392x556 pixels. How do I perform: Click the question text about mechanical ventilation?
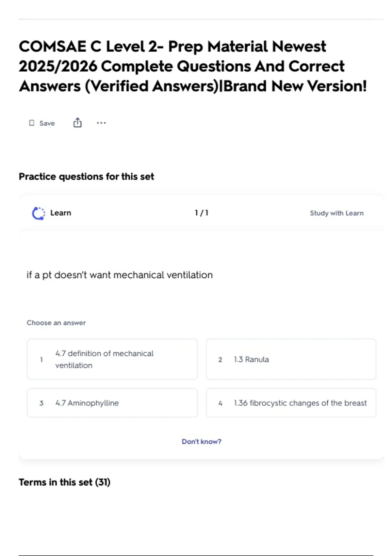coord(120,275)
